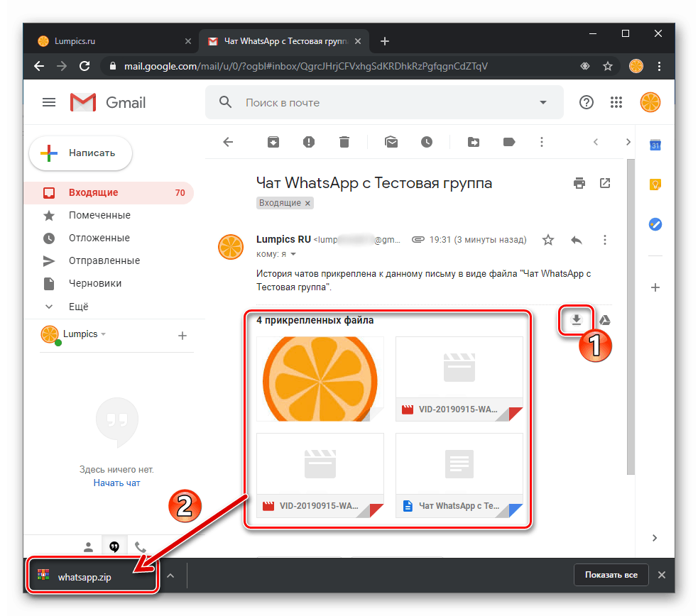
Task: Delete this email with trash icon
Action: [344, 142]
